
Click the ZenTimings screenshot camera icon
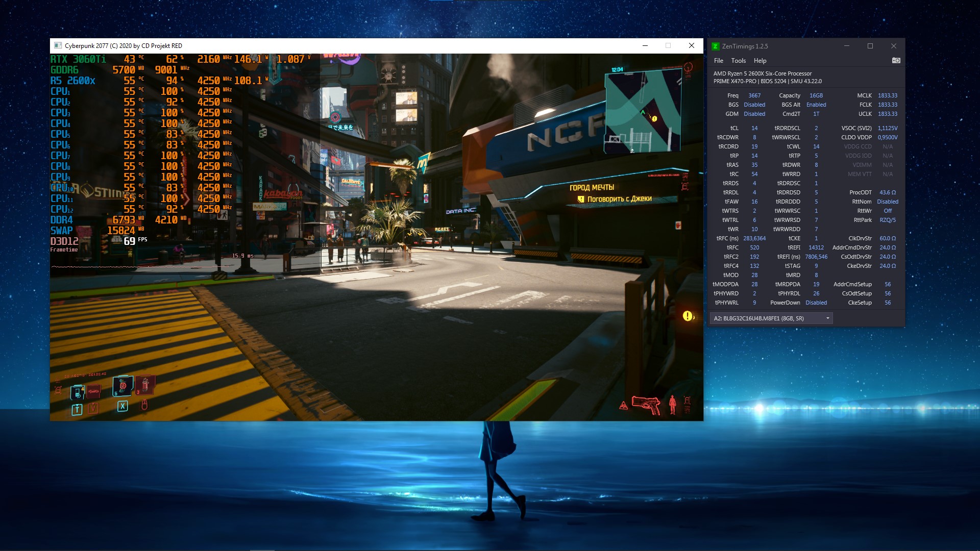pos(896,60)
